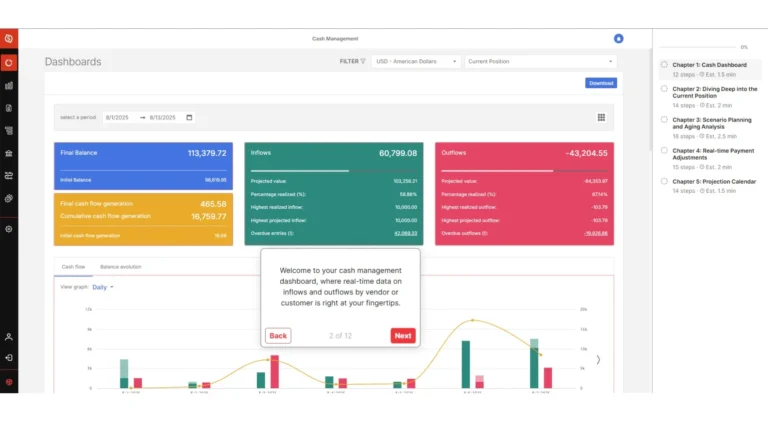Open the Daily view graph dropdown
The height and width of the screenshot is (432, 768).
103,287
